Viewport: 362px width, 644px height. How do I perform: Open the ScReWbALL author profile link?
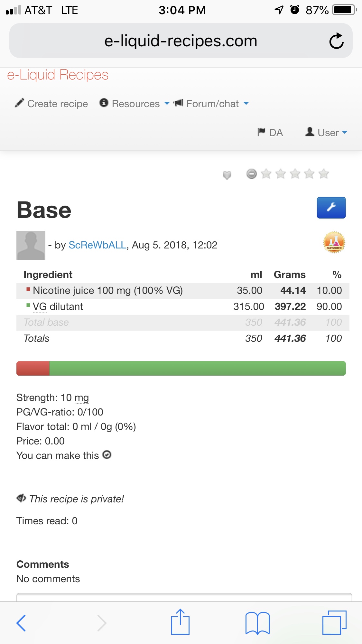97,245
